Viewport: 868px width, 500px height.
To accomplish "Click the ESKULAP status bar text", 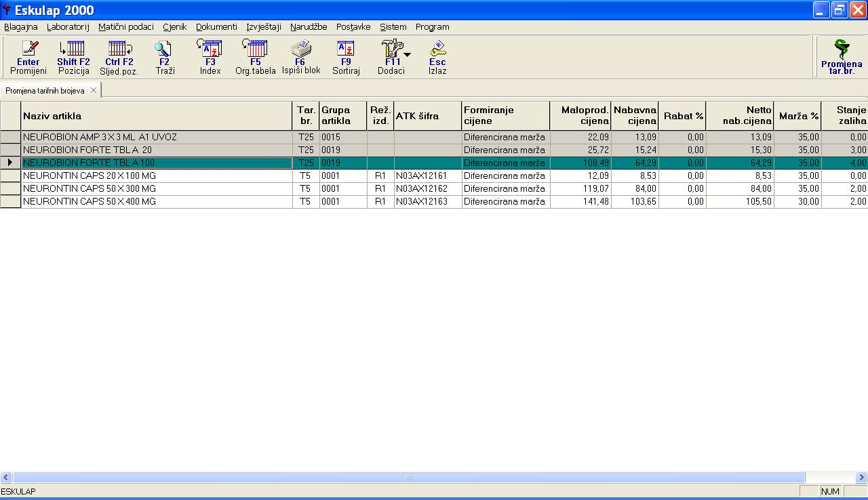I will click(18, 491).
